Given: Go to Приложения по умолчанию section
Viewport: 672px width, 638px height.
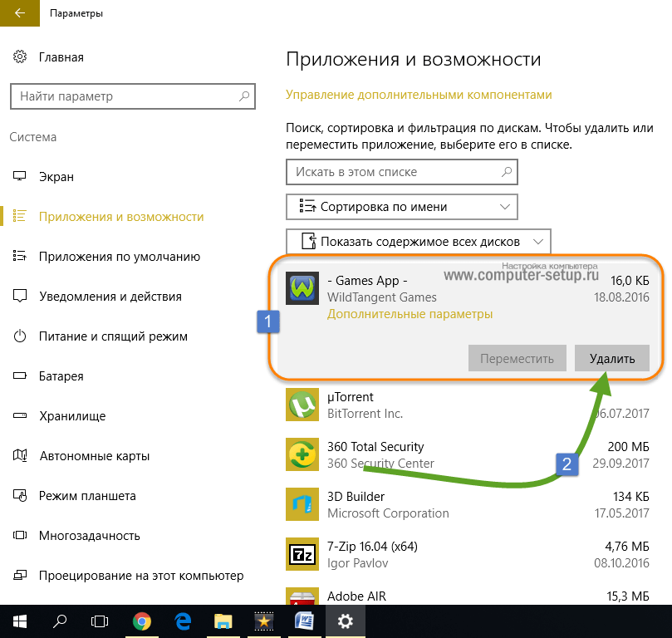Looking at the screenshot, I should (119, 257).
